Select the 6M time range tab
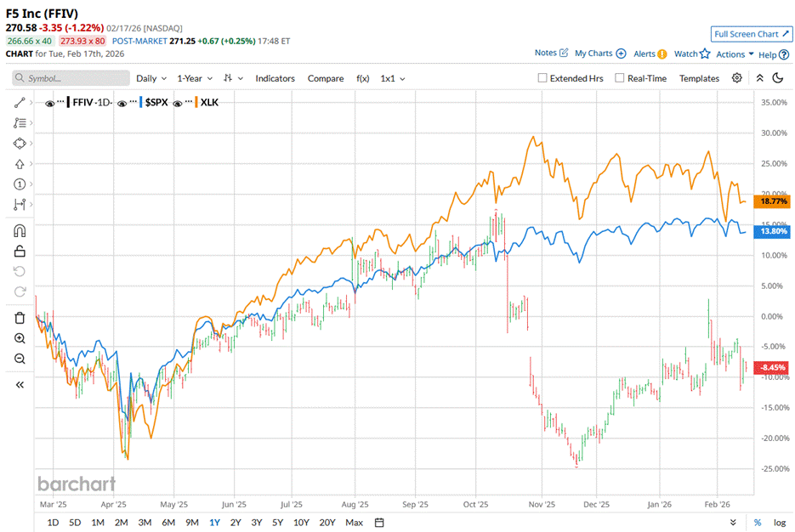Screen dimensions: 795x532 [x=168, y=522]
